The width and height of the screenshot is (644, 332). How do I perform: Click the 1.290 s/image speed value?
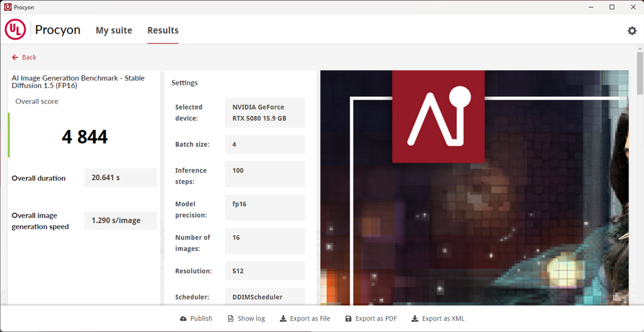(x=120, y=220)
